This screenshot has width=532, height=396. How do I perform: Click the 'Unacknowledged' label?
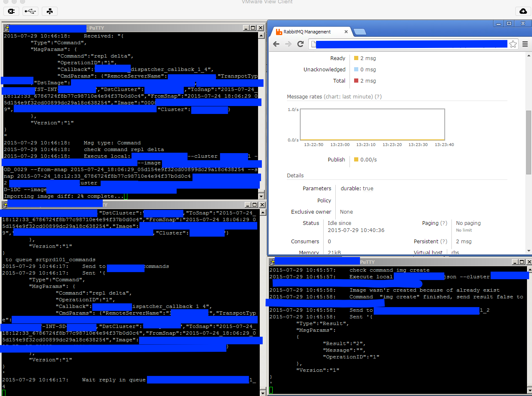(x=324, y=70)
